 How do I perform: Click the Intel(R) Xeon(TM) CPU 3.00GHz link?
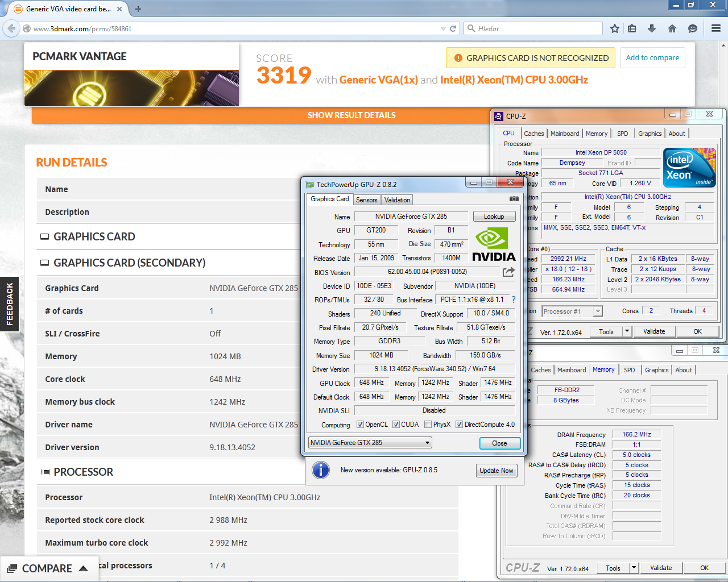click(x=514, y=80)
